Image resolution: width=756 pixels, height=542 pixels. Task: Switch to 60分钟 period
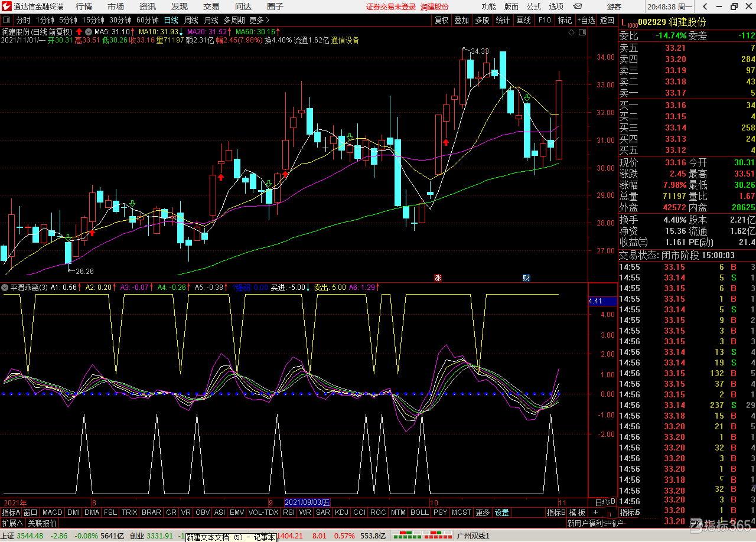click(x=148, y=20)
